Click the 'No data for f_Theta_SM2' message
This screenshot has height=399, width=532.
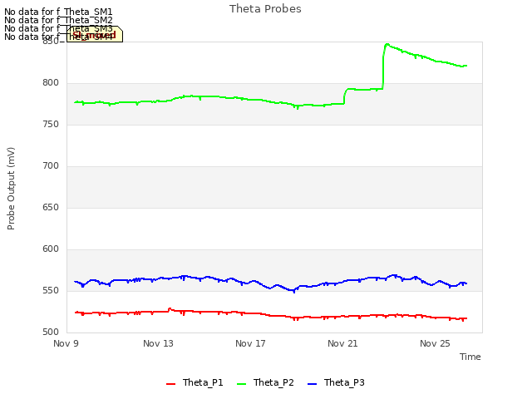[58, 20]
